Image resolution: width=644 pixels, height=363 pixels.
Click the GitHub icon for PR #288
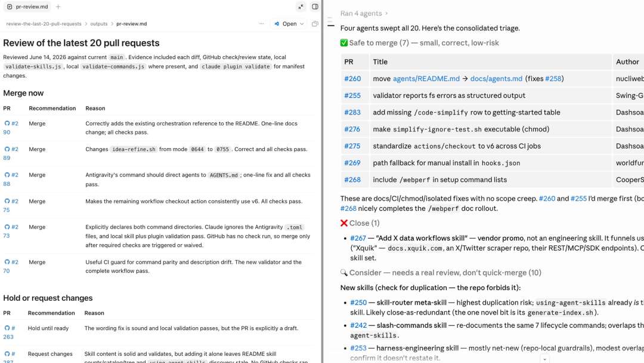(7, 175)
